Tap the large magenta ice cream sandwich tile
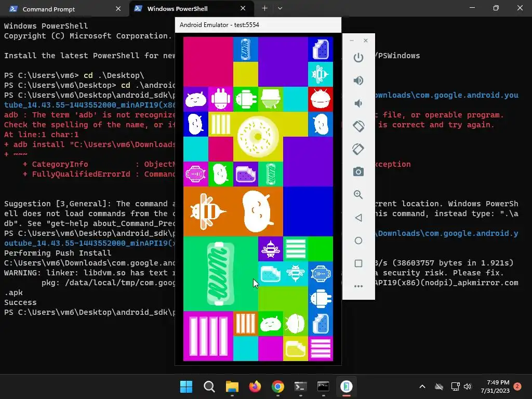Screen dimensions: 532x399 [x=208, y=336]
